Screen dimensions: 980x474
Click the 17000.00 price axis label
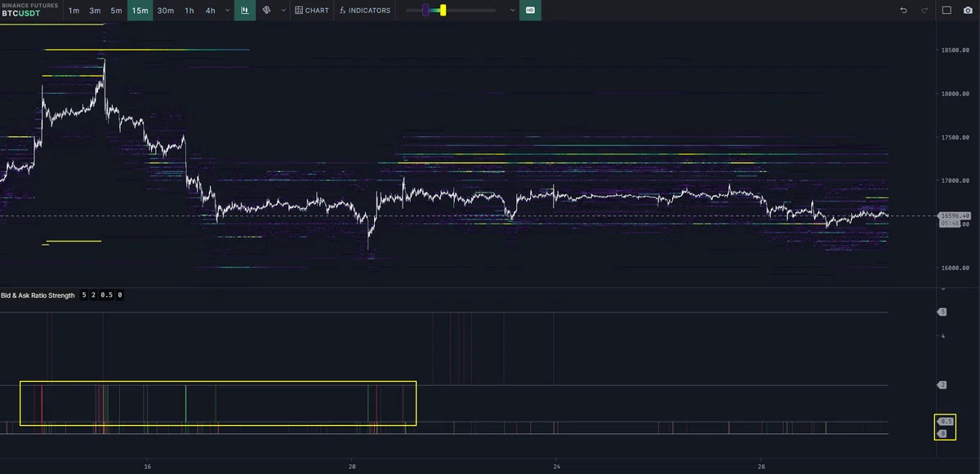(x=955, y=181)
